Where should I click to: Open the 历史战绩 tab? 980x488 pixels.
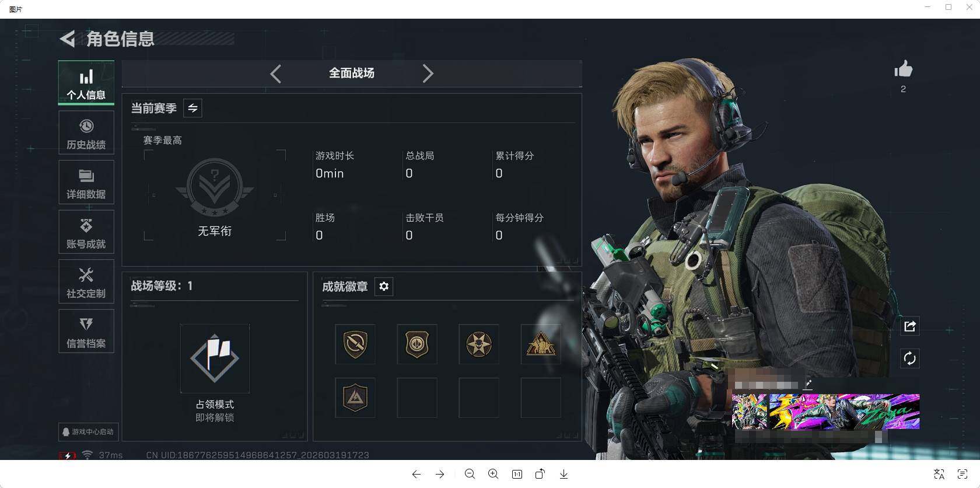click(x=86, y=133)
